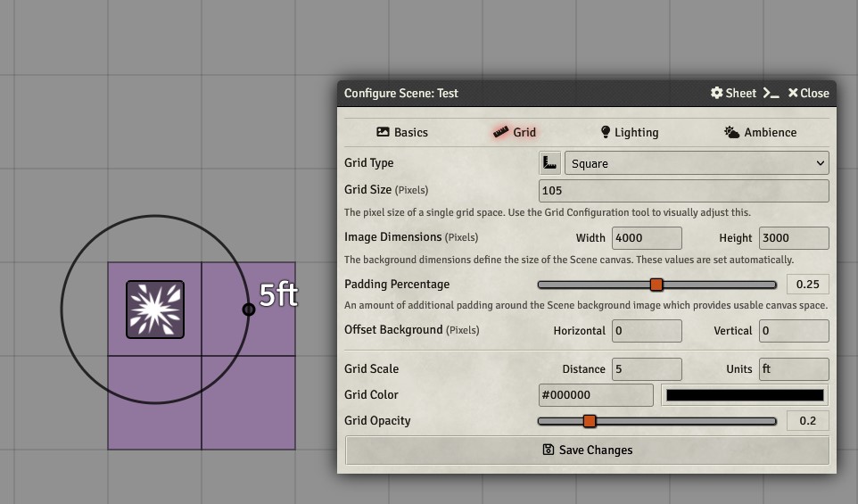Open the Grid Type dropdown showing Square

coord(697,163)
